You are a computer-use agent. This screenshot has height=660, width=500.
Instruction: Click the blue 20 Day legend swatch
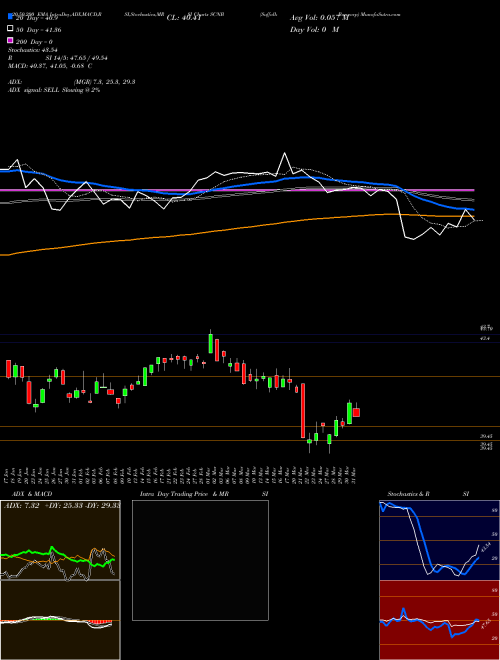[x=10, y=17]
